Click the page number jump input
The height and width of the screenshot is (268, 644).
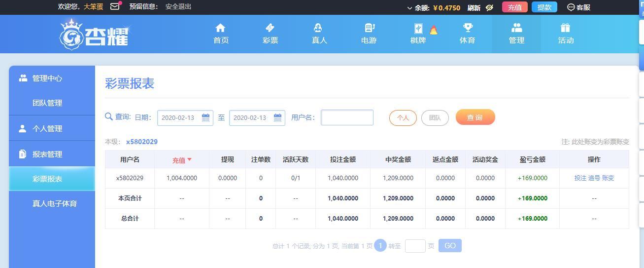[415, 246]
